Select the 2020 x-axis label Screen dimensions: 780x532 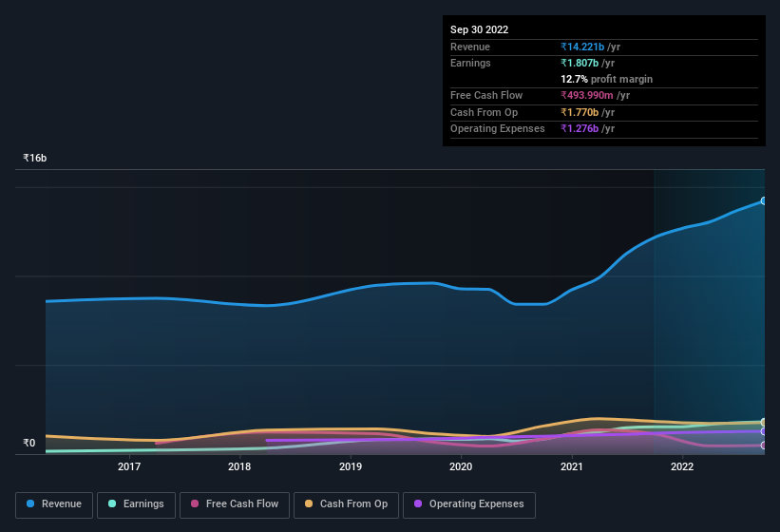(x=461, y=466)
